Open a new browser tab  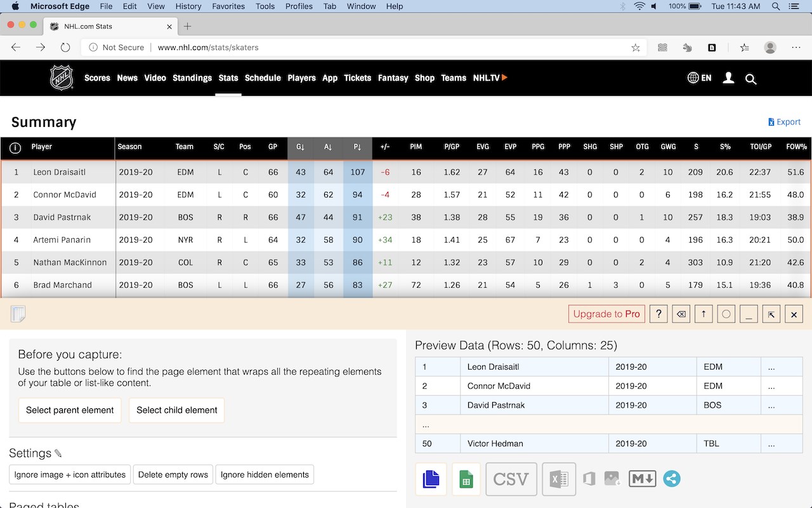(x=188, y=26)
